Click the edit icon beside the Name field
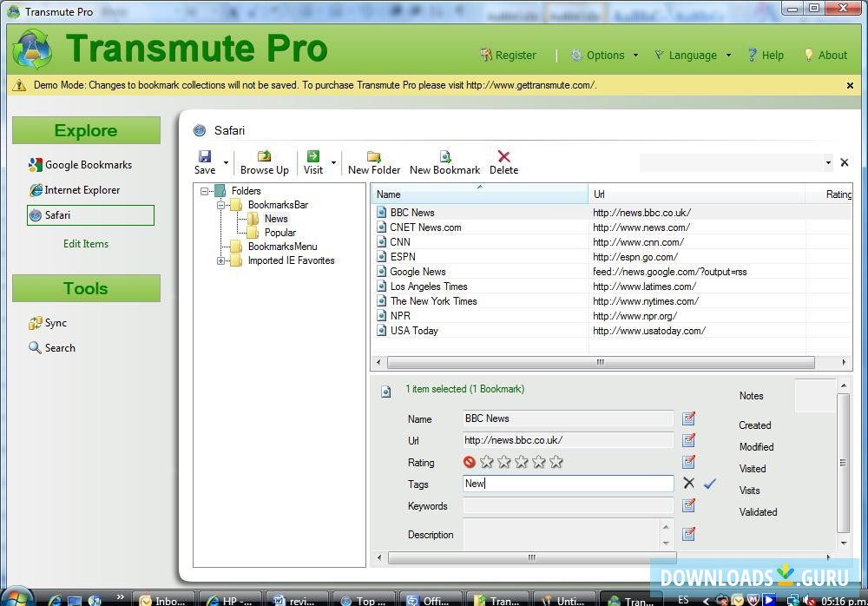Image resolution: width=868 pixels, height=606 pixels. [x=688, y=418]
